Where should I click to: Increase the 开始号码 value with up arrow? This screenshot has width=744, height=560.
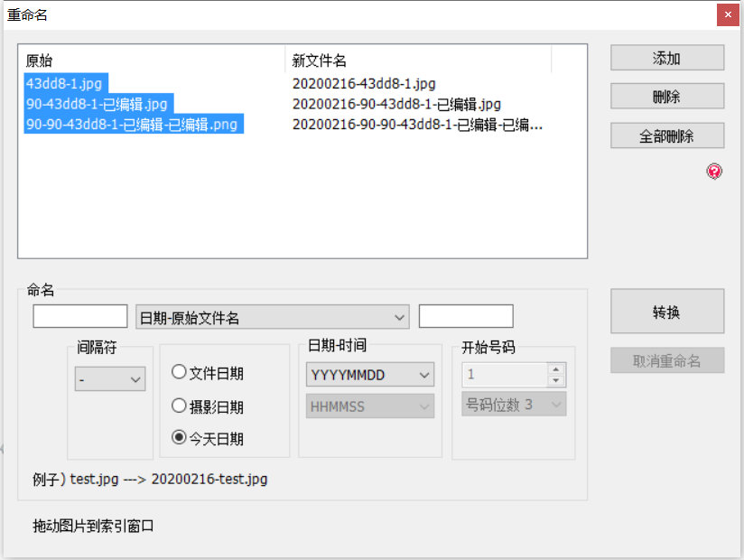click(555, 369)
